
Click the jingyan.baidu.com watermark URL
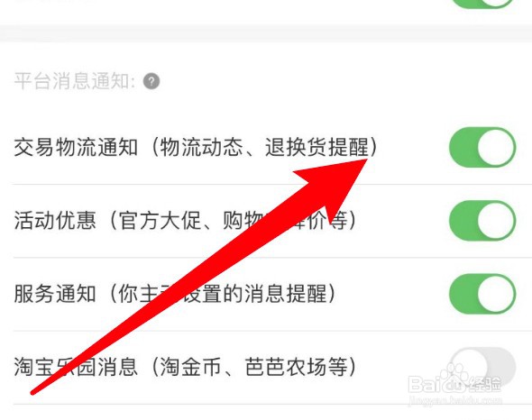coord(454,401)
